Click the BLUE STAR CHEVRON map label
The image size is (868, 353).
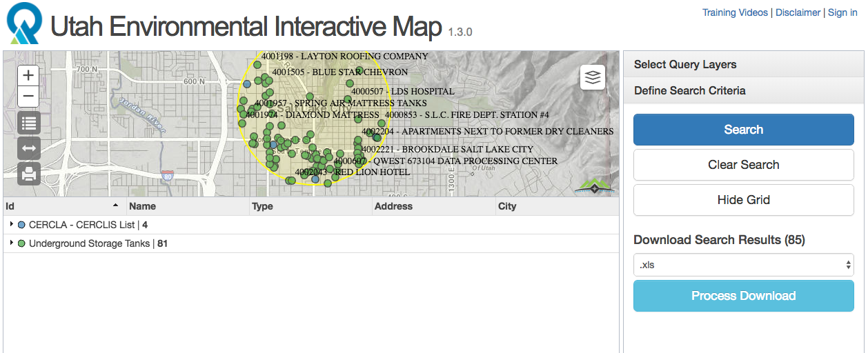tap(339, 72)
